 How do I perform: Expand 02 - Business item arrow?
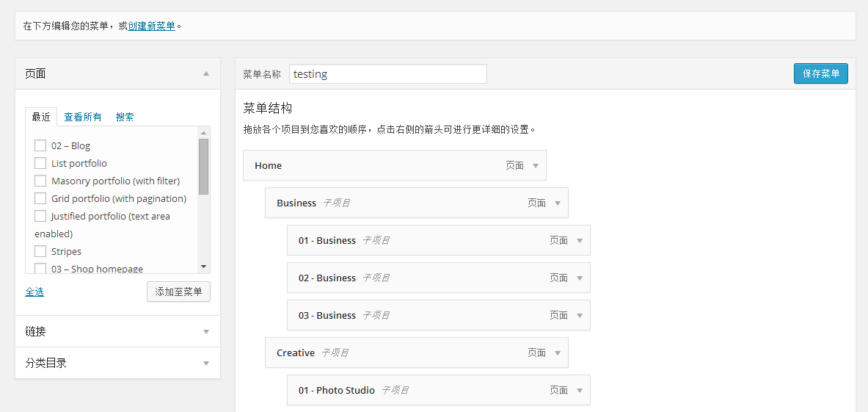580,278
